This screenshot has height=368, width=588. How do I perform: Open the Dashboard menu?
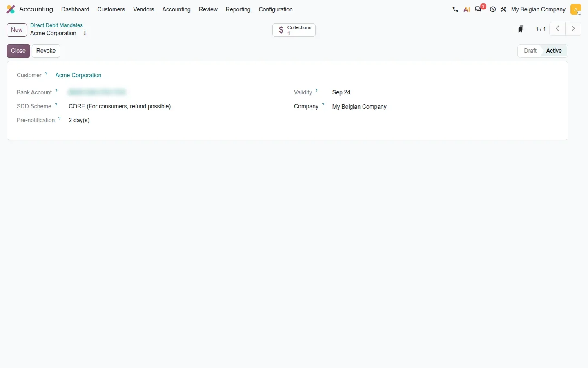click(75, 9)
